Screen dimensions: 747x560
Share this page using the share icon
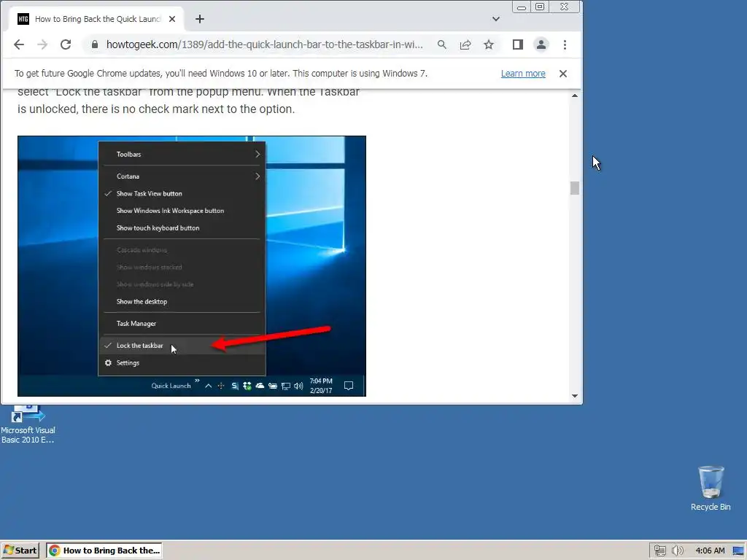coord(465,44)
